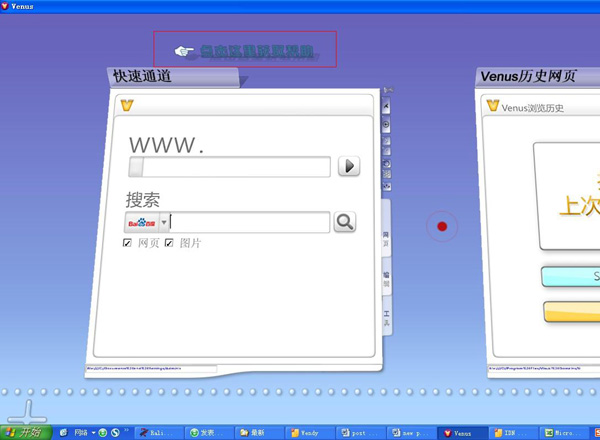600x440 pixels.
Task: Click the www. address input field
Action: (230, 166)
